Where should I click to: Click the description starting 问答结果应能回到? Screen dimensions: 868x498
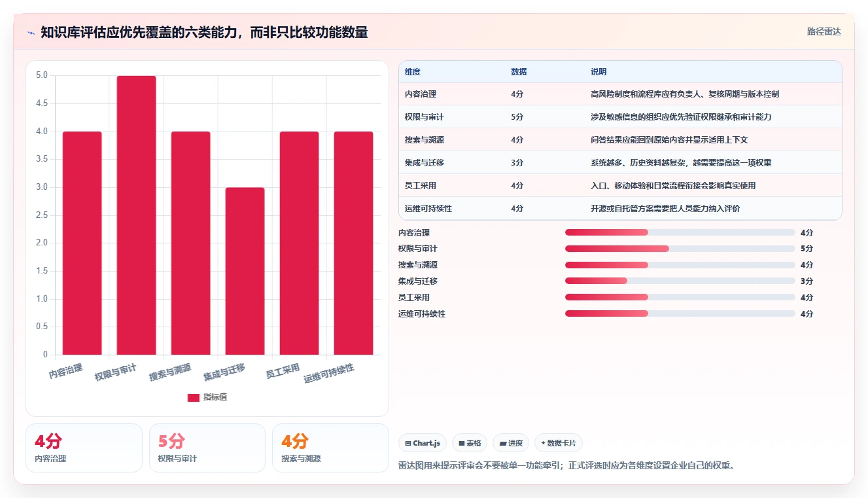(x=669, y=140)
